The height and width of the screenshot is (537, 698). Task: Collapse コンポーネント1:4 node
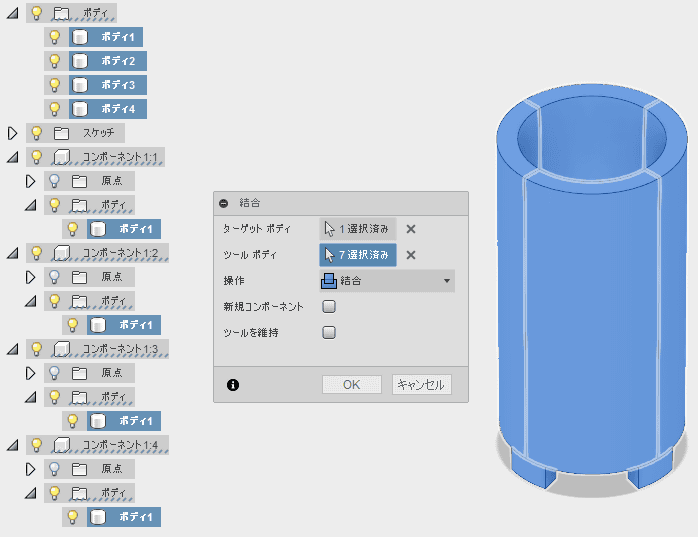(12, 445)
